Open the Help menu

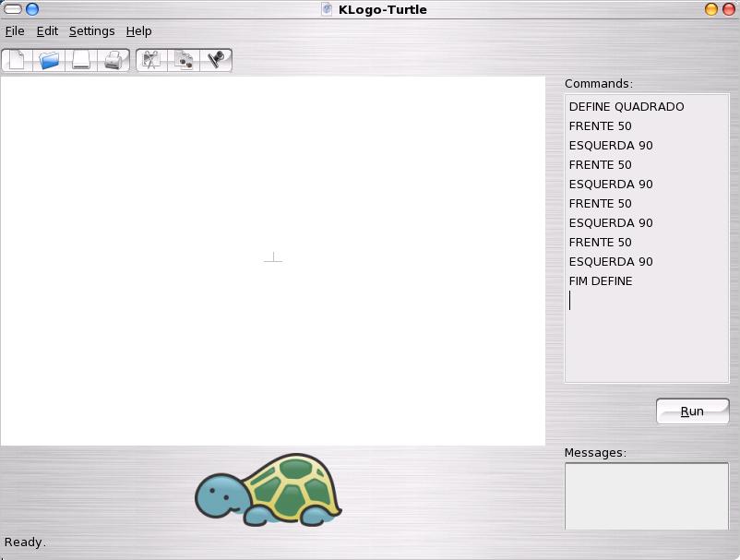pos(138,30)
